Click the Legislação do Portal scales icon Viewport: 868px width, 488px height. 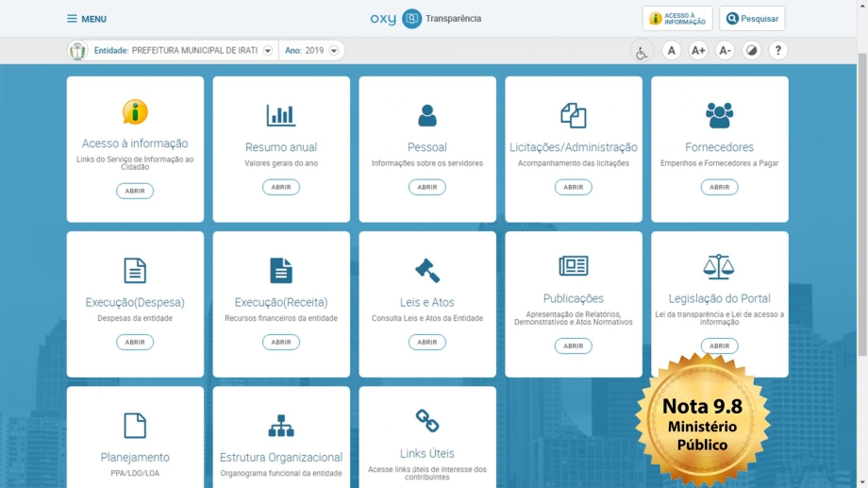719,266
